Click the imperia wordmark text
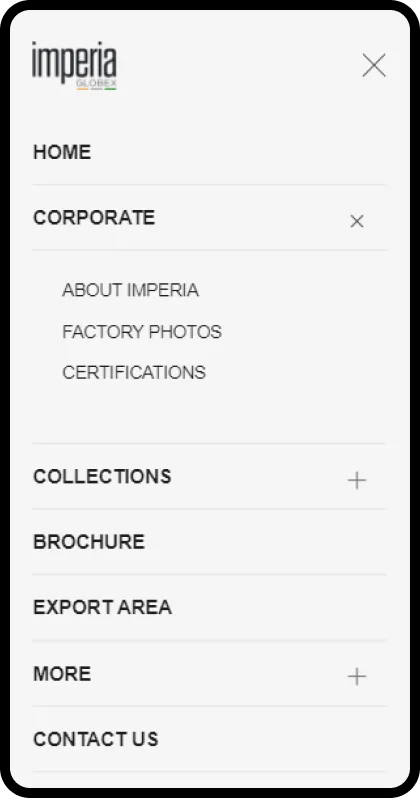 74,61
